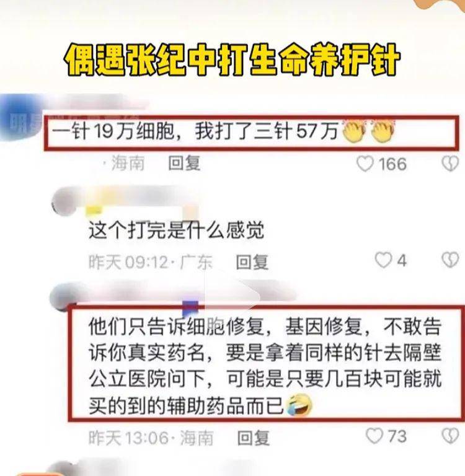This screenshot has width=465, height=476.
Task: Dislike the 这个打完是什么感觉 comment
Action: point(450,260)
